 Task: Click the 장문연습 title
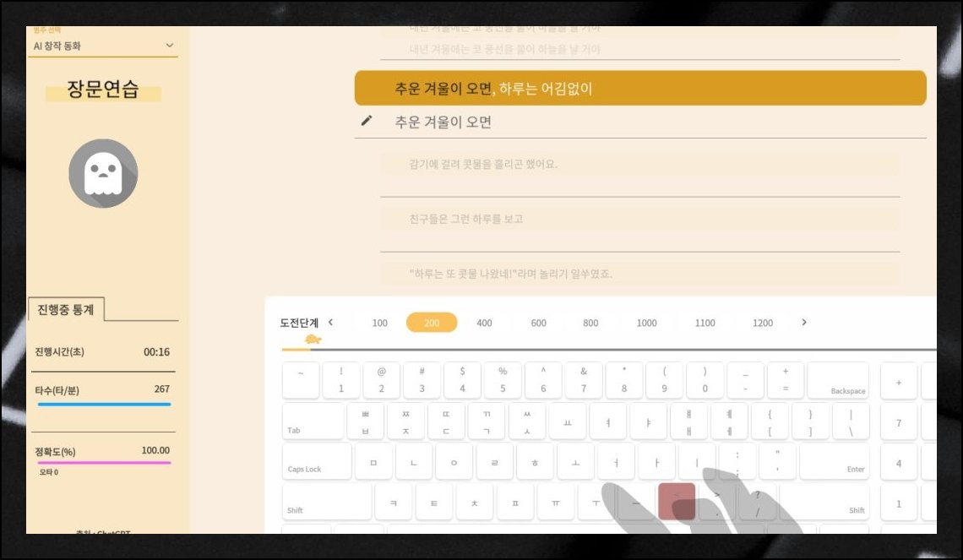[x=102, y=89]
